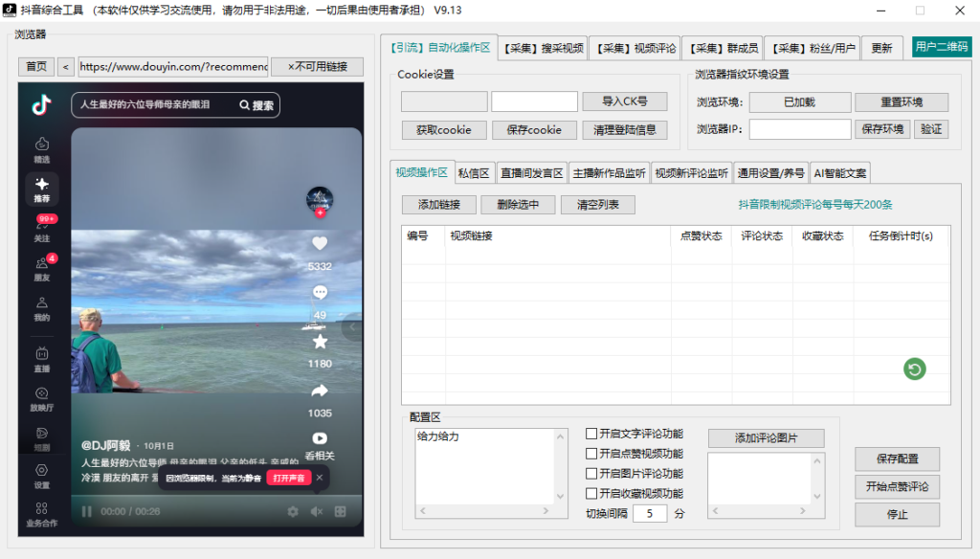This screenshot has height=559, width=980.
Task: Open the 更新 tab
Action: click(x=881, y=48)
